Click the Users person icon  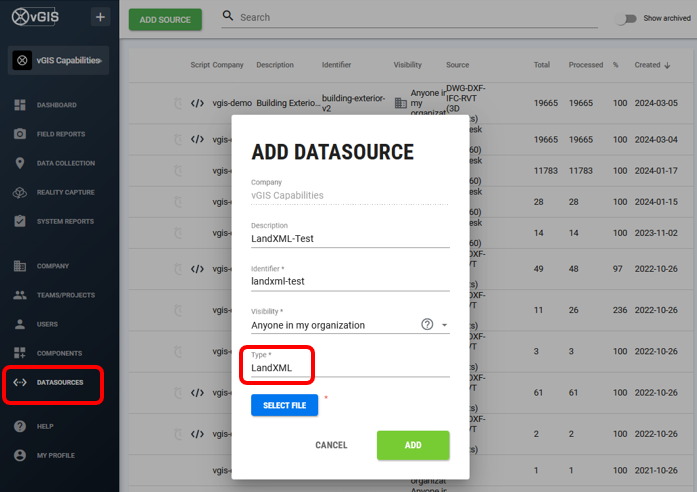pos(20,324)
